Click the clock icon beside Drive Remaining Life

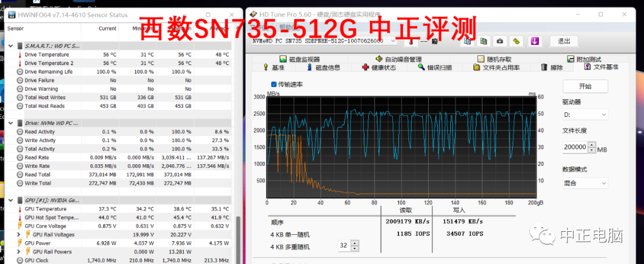click(x=20, y=72)
